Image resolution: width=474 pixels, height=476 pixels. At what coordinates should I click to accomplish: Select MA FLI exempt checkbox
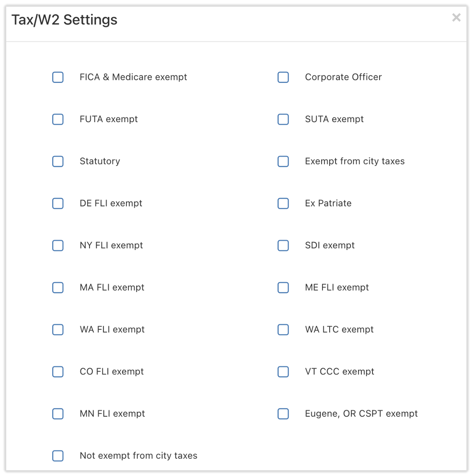click(x=58, y=287)
